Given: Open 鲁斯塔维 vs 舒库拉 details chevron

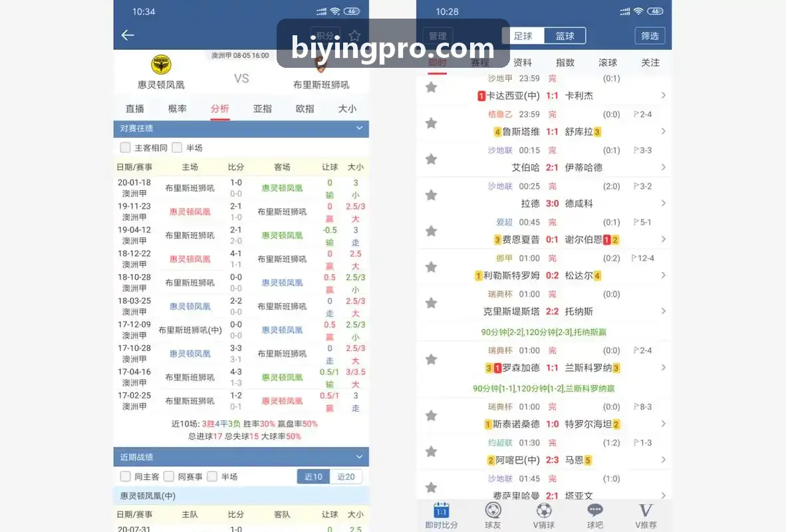Looking at the screenshot, I should (663, 132).
